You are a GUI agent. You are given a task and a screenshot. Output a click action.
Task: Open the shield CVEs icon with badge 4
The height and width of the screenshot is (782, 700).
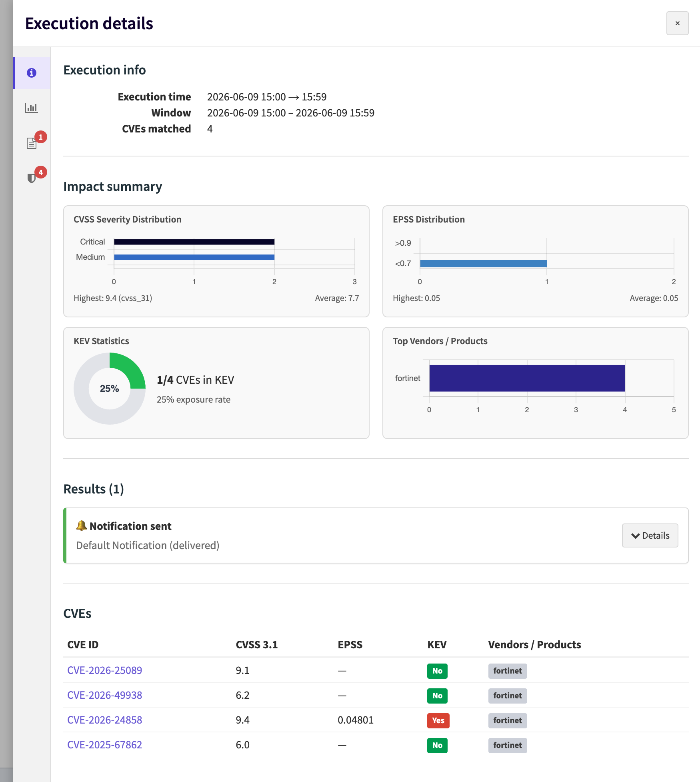(32, 178)
